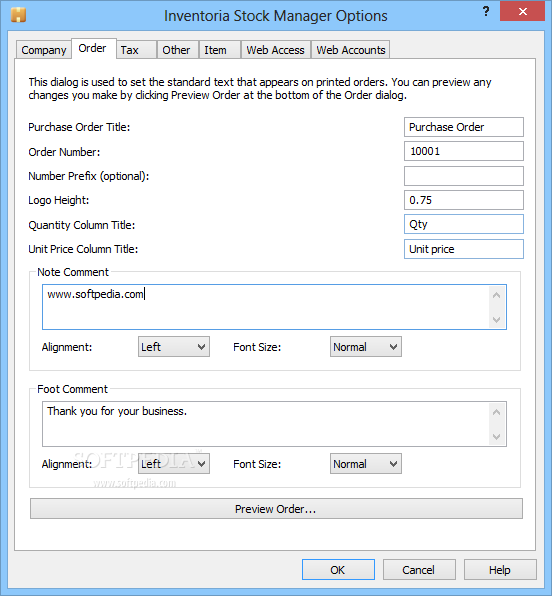Image resolution: width=552 pixels, height=596 pixels.
Task: Click the question mark help icon
Action: [486, 11]
